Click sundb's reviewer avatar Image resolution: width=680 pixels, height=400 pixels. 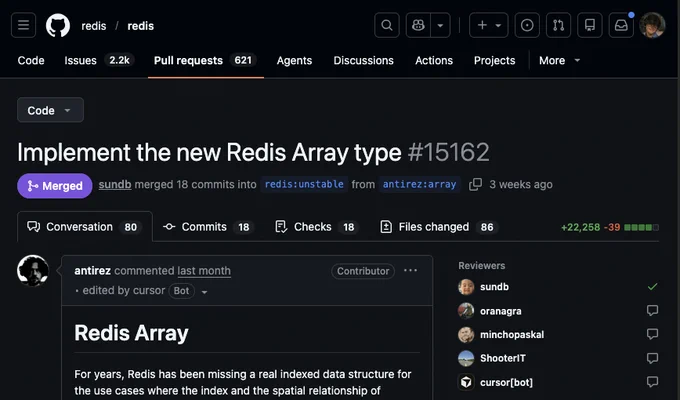point(466,287)
